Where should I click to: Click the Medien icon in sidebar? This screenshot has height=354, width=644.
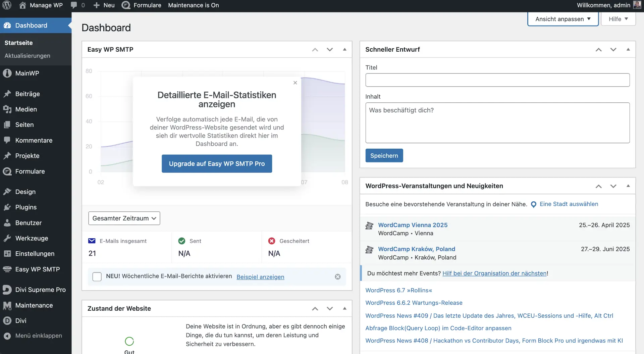tap(7, 109)
